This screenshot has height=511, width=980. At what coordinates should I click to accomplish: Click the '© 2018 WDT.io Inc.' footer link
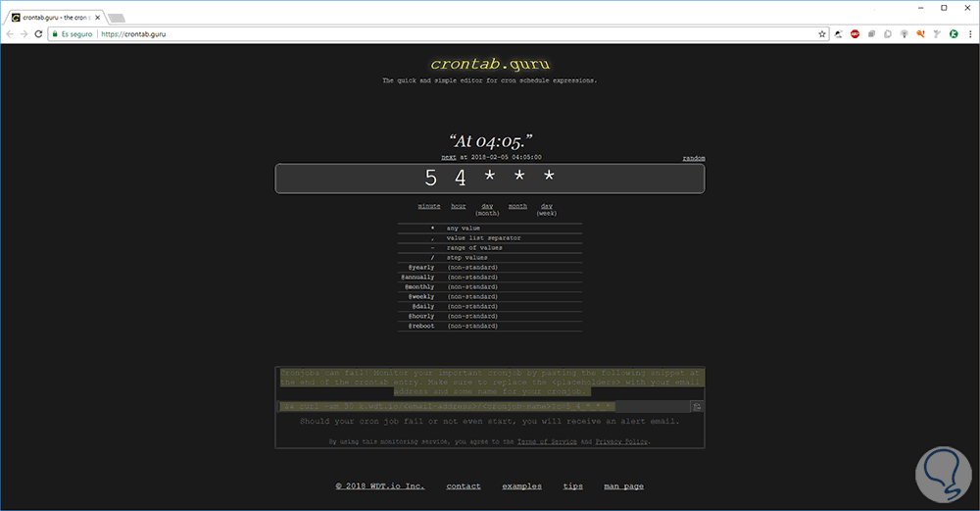380,485
